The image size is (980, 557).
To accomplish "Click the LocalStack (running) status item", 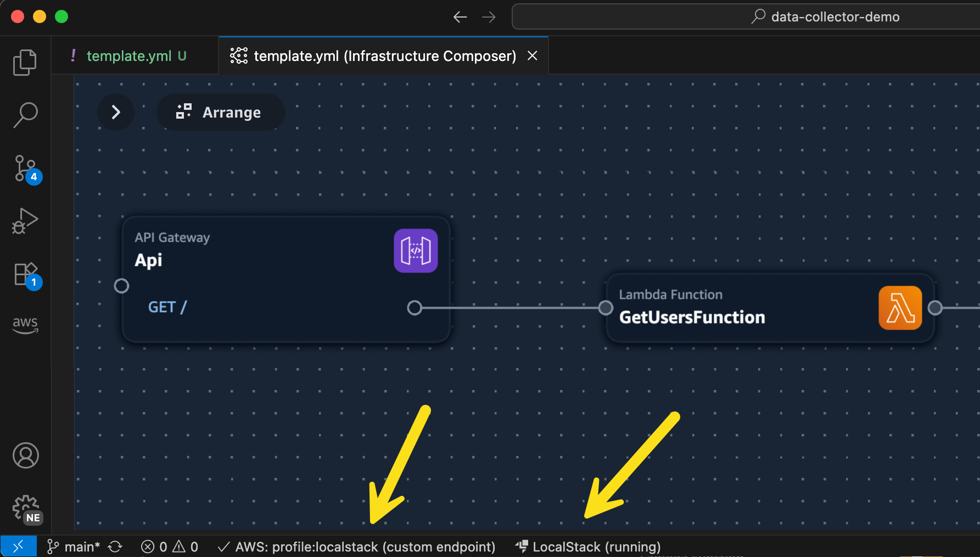I will click(588, 547).
